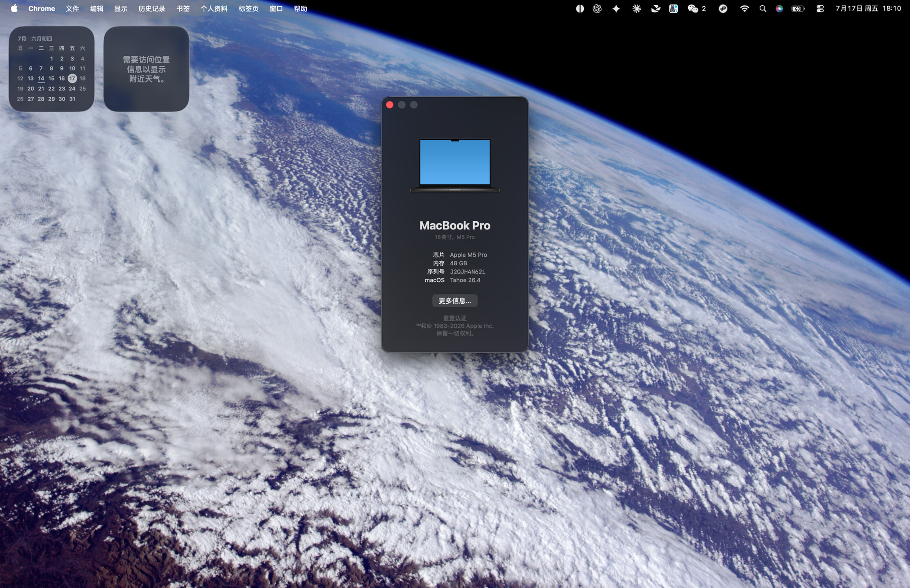Open the 监管认证 link

tap(455, 318)
